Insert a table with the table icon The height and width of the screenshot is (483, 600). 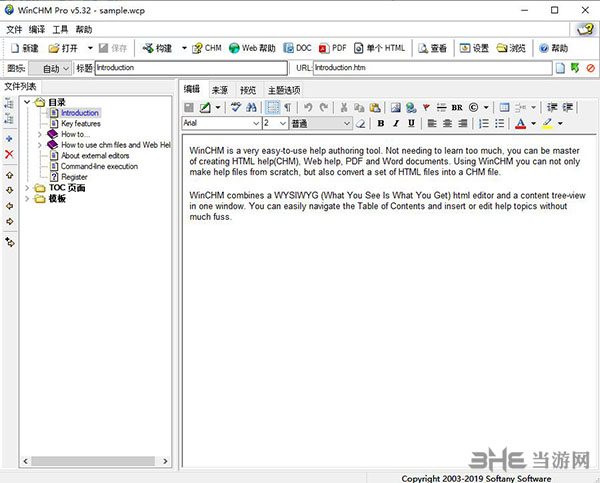pyautogui.click(x=504, y=108)
